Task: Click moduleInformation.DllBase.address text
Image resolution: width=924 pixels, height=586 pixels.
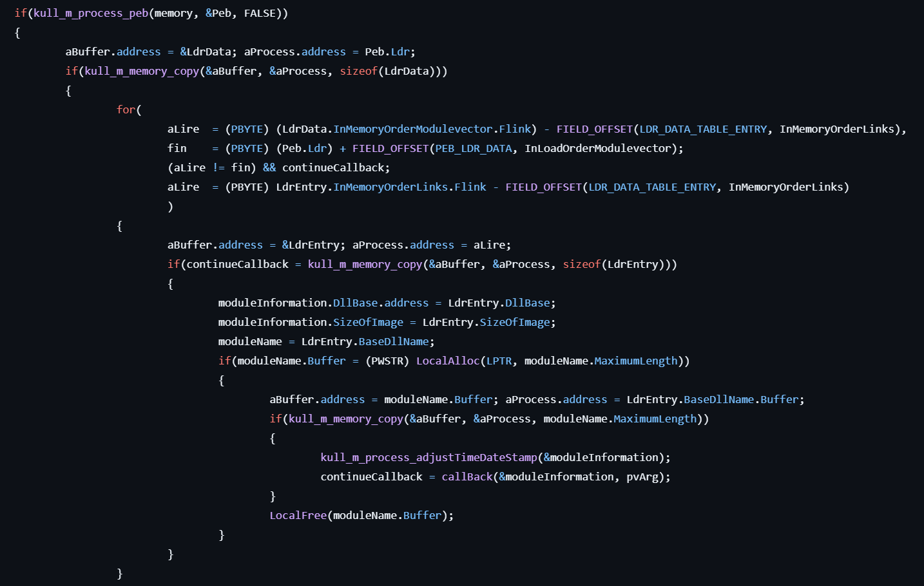Action: pos(323,303)
